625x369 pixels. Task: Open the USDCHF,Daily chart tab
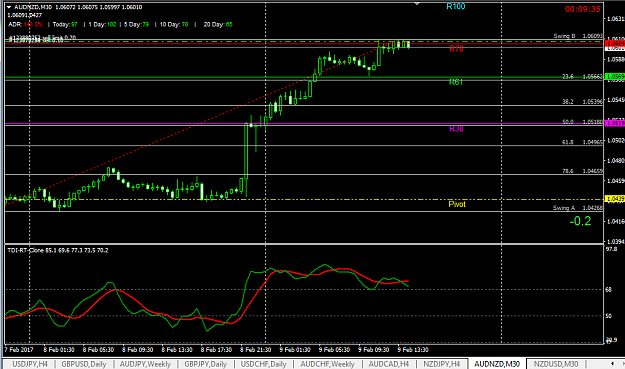(x=263, y=364)
